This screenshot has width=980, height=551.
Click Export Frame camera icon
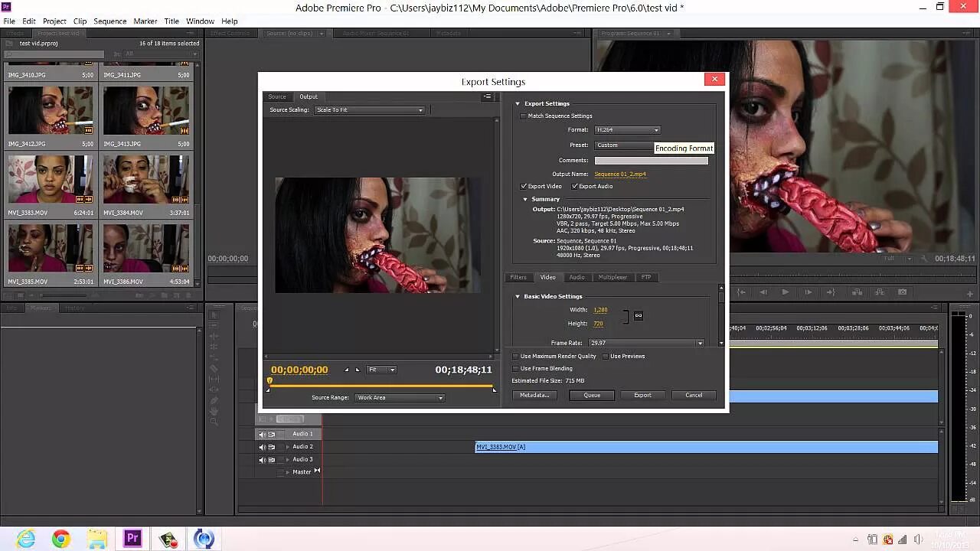902,292
